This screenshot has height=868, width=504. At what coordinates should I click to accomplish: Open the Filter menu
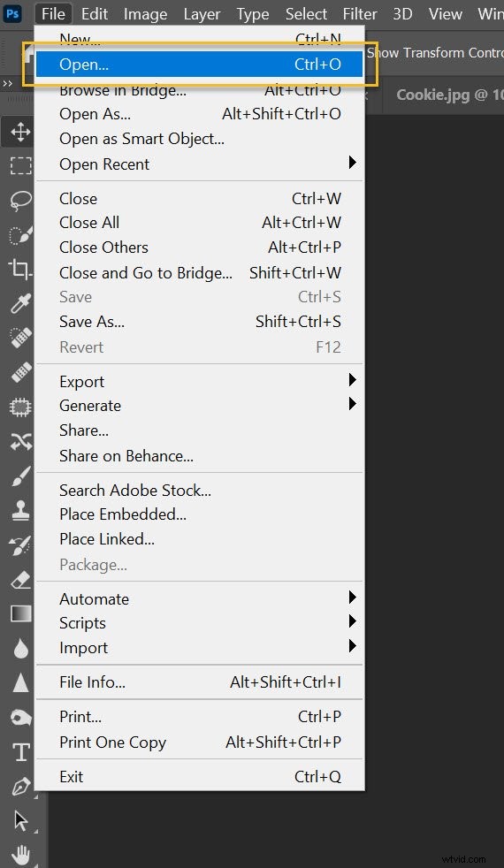[x=360, y=14]
